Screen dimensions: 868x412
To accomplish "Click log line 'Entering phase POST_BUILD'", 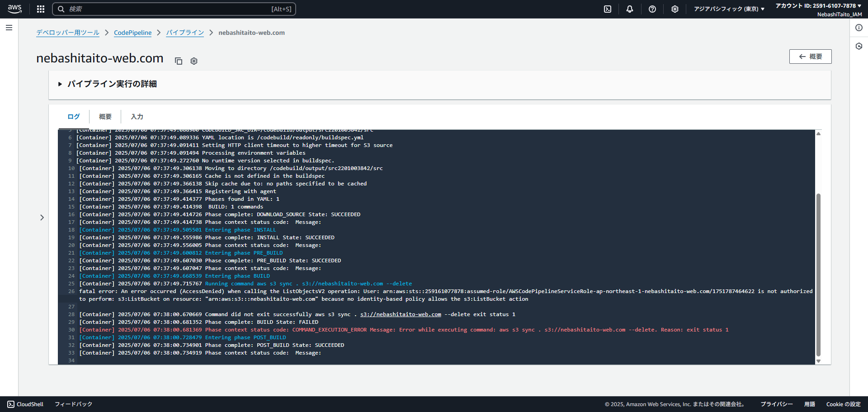I will click(183, 337).
